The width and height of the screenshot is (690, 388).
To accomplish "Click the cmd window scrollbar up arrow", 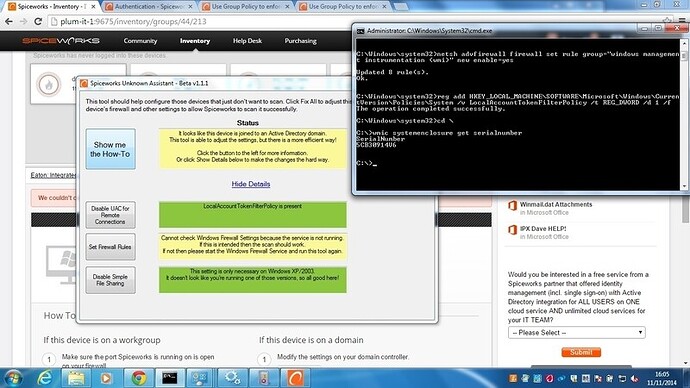I will [x=684, y=43].
